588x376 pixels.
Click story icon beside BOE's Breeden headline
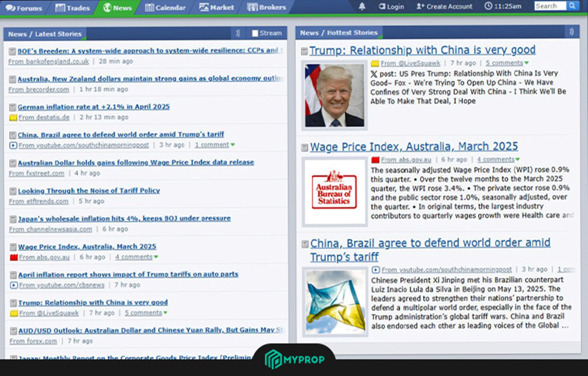coord(12,51)
